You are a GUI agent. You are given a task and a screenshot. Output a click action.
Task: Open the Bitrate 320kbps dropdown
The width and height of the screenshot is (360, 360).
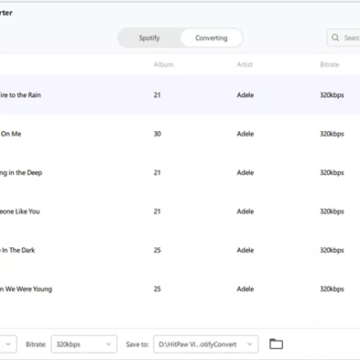coord(84,344)
